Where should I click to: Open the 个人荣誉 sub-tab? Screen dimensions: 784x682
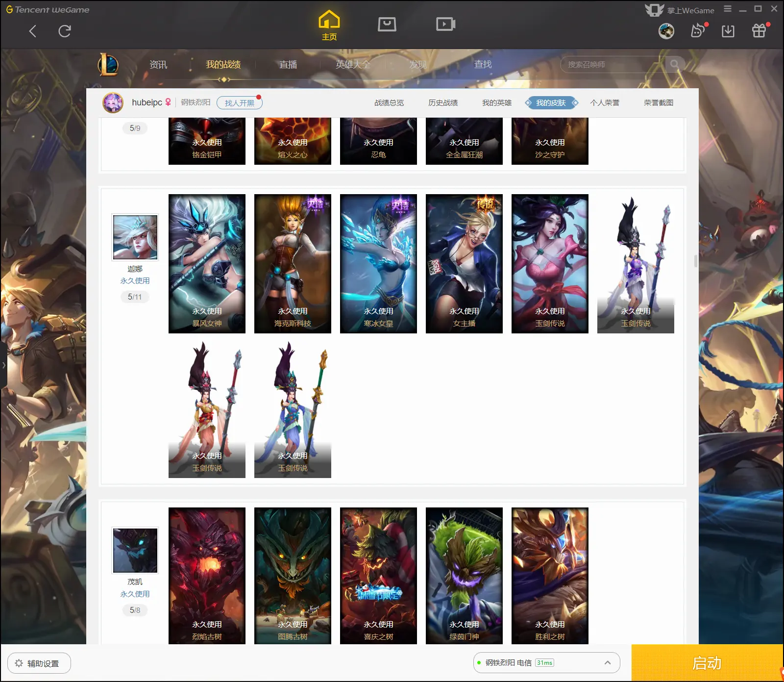(605, 103)
